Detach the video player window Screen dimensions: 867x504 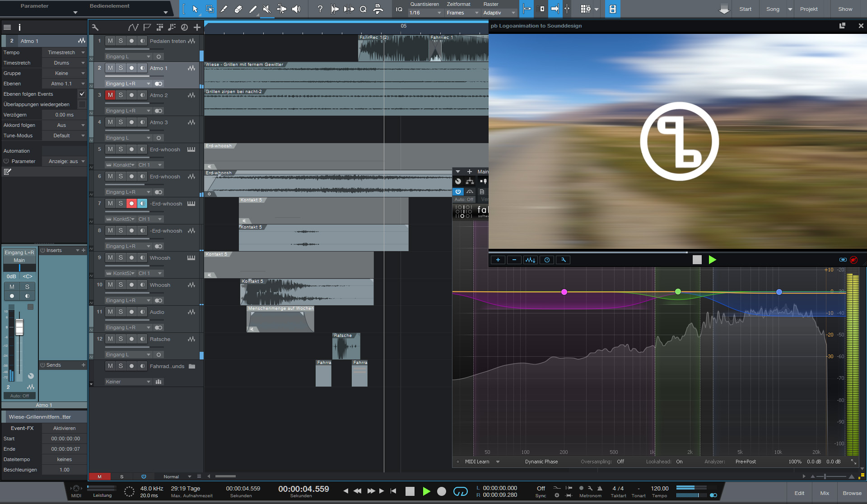pos(842,26)
